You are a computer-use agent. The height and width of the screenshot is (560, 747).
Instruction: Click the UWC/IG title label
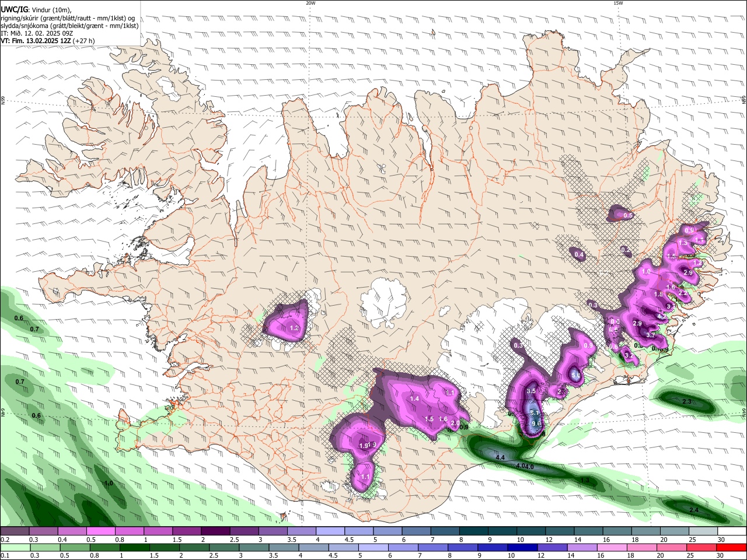pos(13,9)
